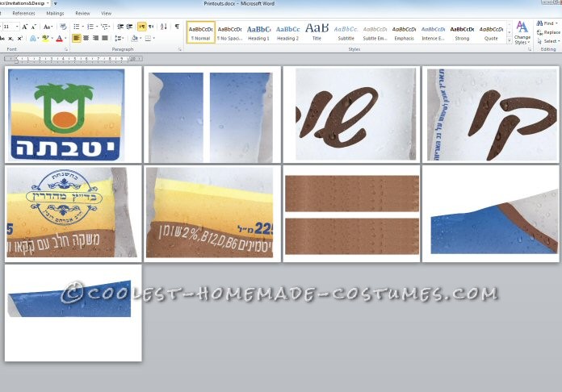This screenshot has height=392, width=562.
Task: Toggle Right-to-Left text direction
Action: (x=151, y=27)
